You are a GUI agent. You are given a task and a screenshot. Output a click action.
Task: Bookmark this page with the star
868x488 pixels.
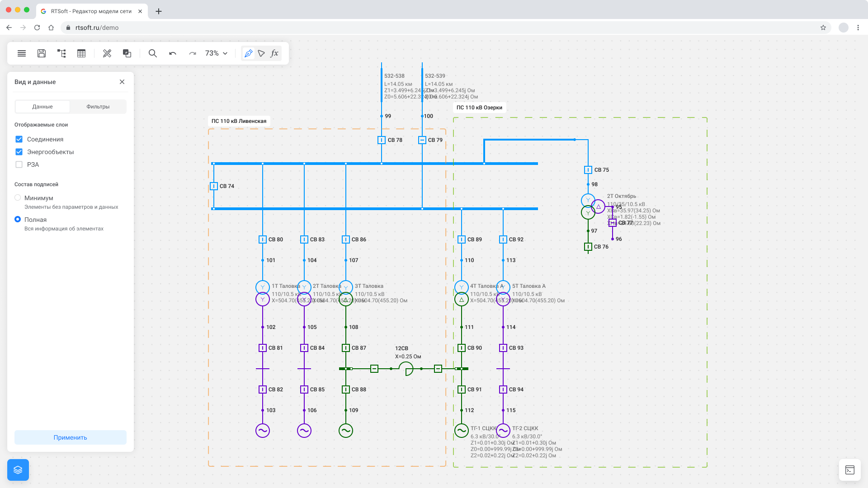click(x=823, y=28)
